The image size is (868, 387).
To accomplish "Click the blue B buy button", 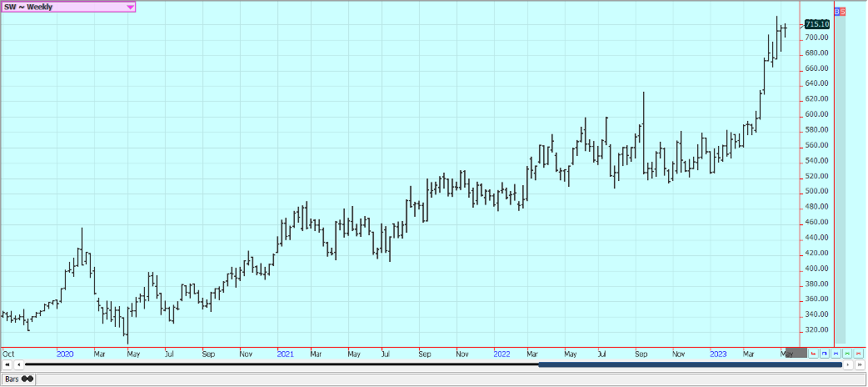I will (837, 11).
